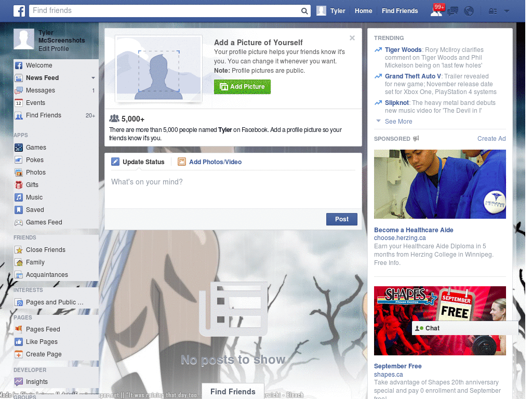The height and width of the screenshot is (399, 532).
Task: Open Games app icon
Action: coord(19,148)
